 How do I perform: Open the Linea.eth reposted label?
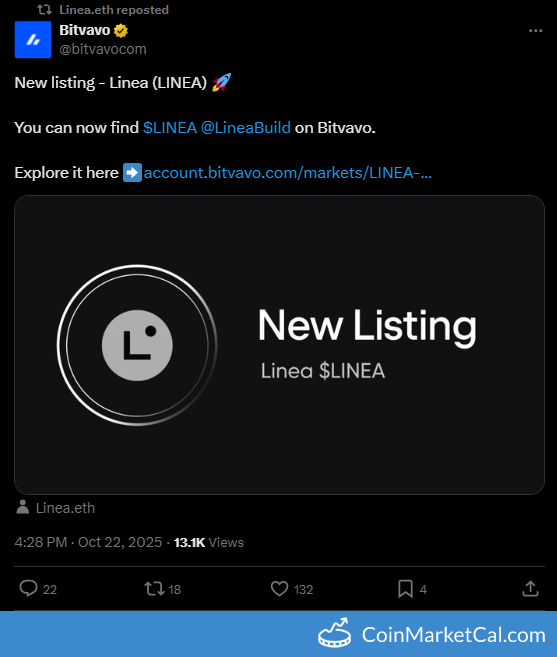pos(114,10)
